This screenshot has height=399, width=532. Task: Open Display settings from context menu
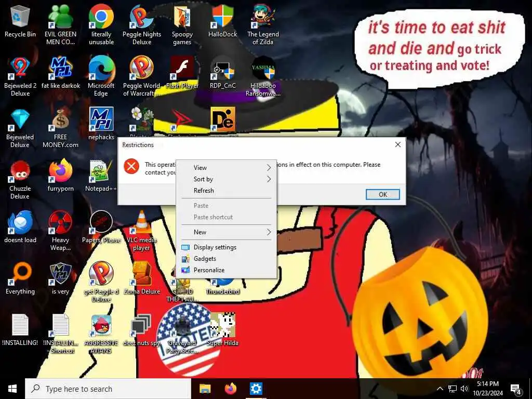click(227, 247)
